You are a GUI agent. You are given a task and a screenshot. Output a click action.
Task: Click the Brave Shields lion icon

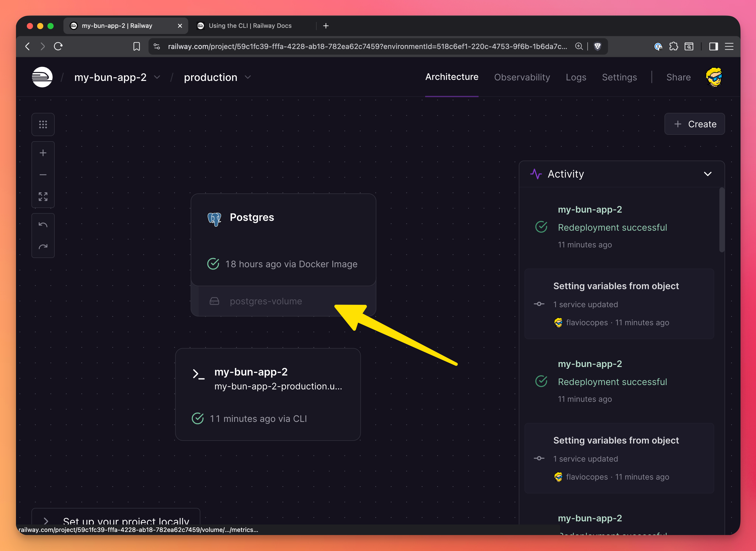[x=597, y=46]
